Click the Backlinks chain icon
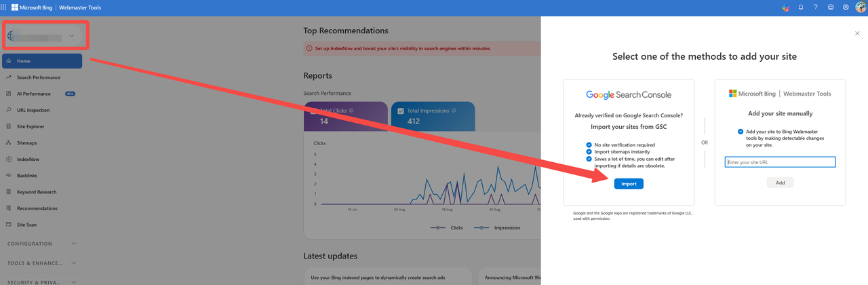Screen dimensions: 868x285 [x=9, y=175]
